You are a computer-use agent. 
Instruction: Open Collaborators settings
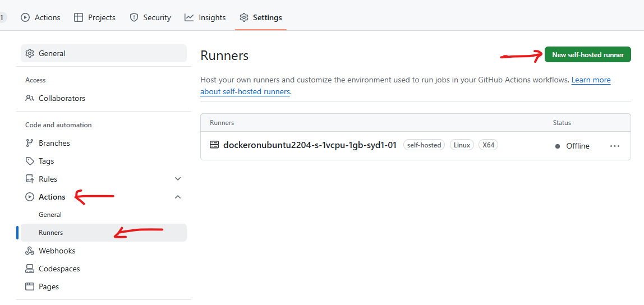click(x=103, y=99)
